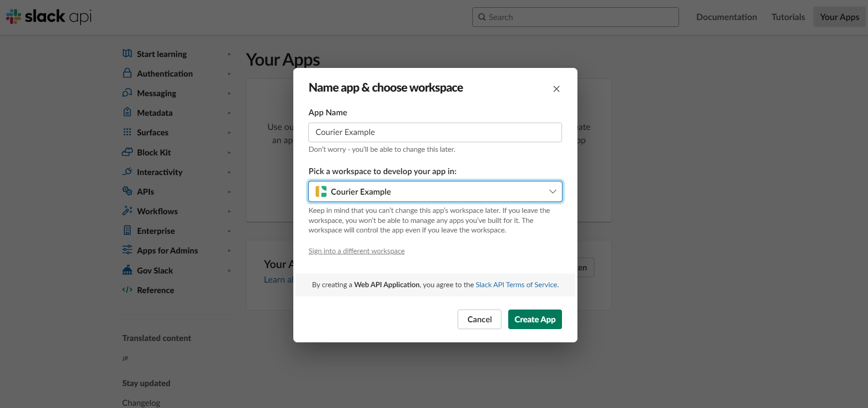Image resolution: width=868 pixels, height=408 pixels.
Task: Open Slack API Terms of Service link
Action: [516, 285]
